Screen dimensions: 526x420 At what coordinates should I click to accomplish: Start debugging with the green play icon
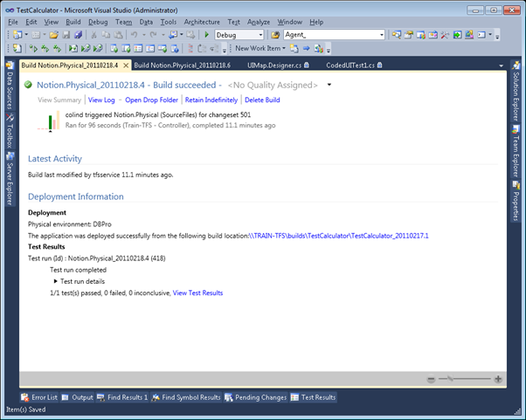[x=206, y=35]
